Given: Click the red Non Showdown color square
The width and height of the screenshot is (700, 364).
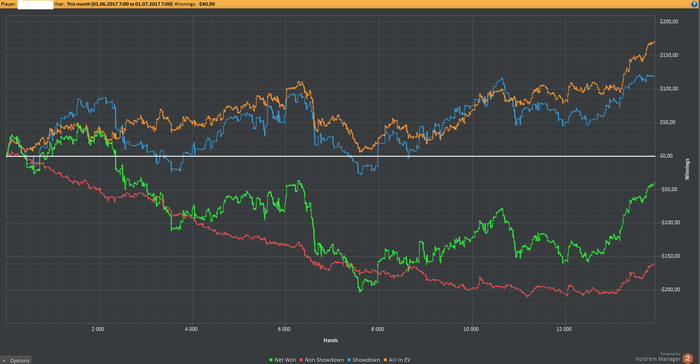Looking at the screenshot, I should click(301, 360).
